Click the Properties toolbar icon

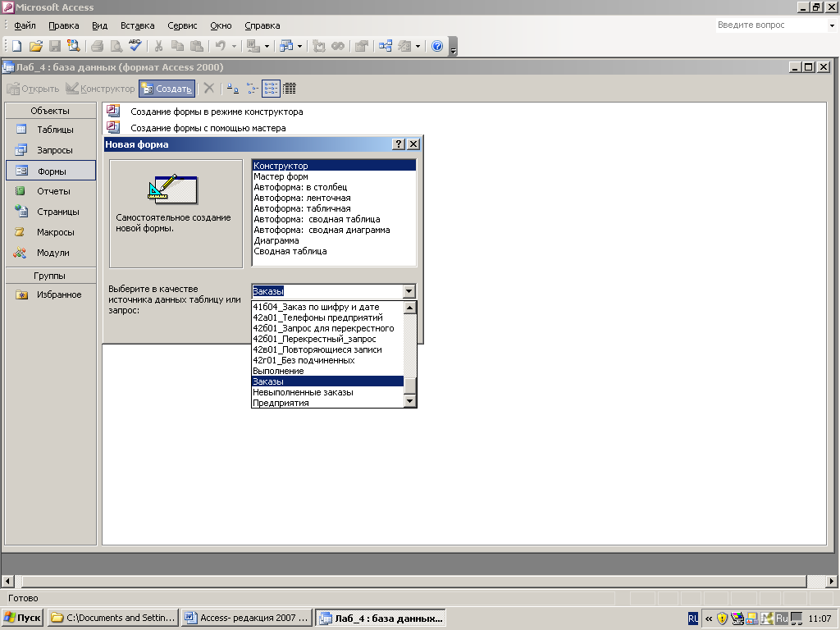click(362, 46)
